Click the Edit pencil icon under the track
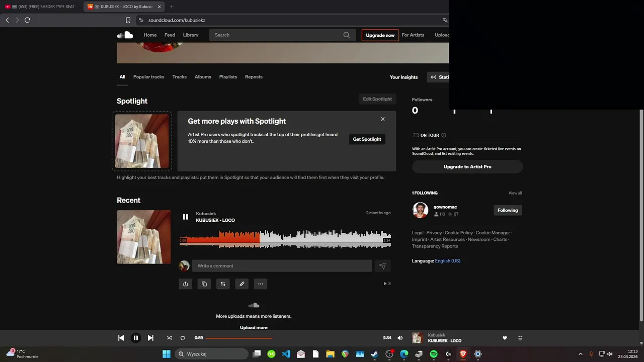 point(242,284)
